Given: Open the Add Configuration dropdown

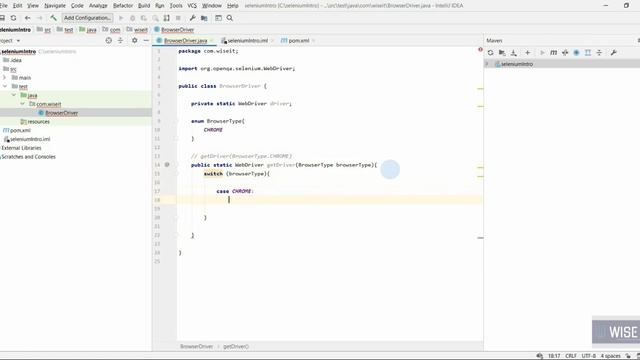Looking at the screenshot, I should tap(87, 18).
